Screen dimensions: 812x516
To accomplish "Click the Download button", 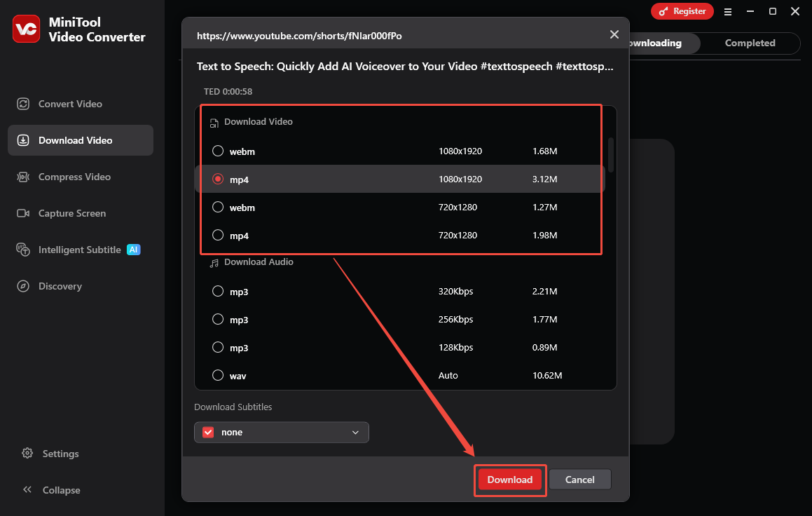I will (x=509, y=480).
